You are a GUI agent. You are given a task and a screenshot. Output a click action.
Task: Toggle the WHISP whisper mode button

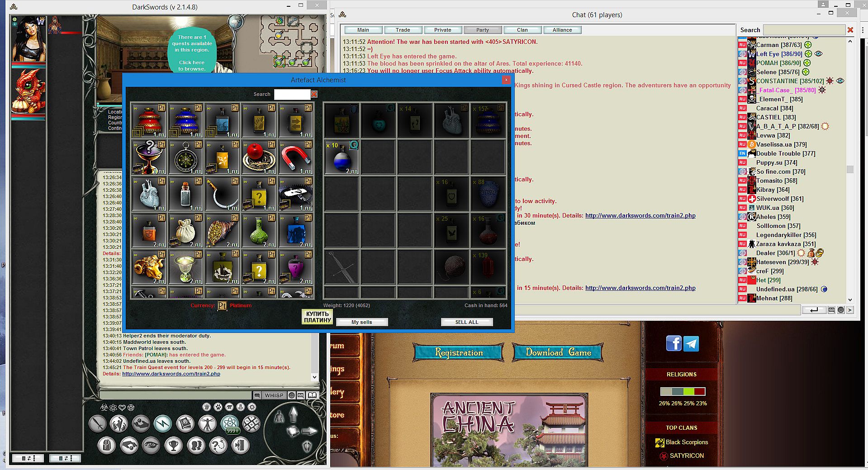tap(274, 395)
